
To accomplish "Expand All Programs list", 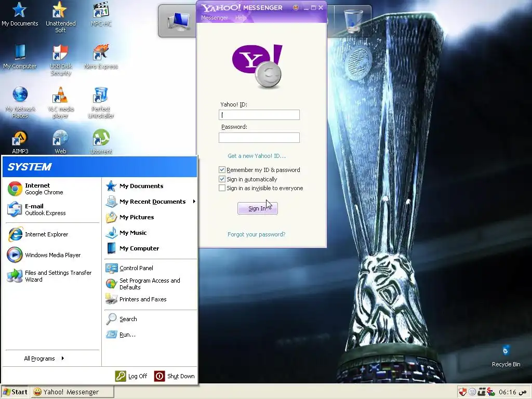I will 44,358.
